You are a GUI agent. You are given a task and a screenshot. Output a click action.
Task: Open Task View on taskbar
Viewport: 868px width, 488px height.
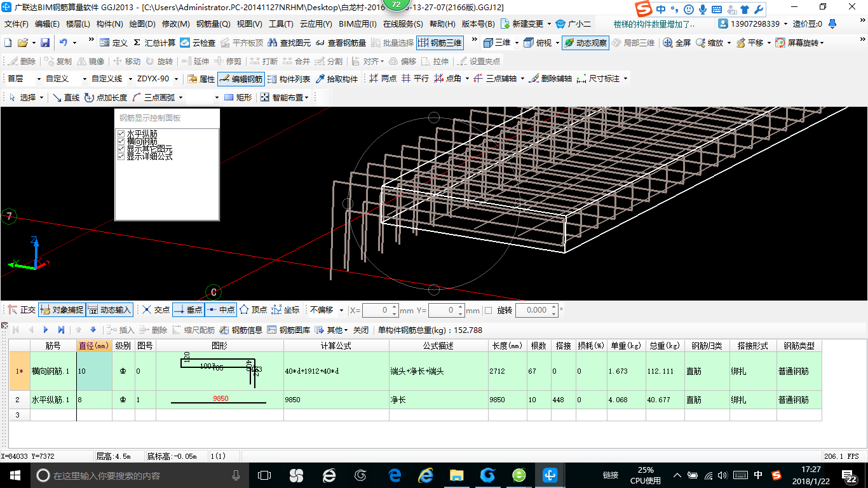(x=264, y=475)
